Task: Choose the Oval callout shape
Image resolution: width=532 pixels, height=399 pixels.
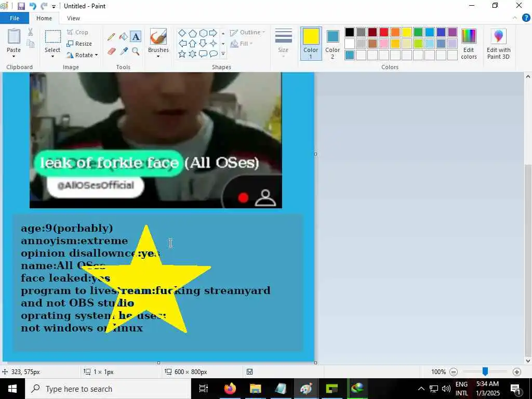Action: tap(213, 54)
